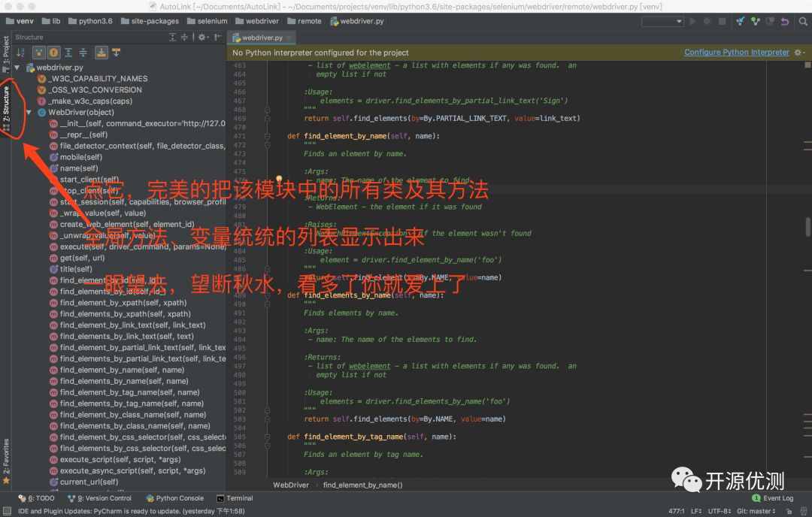Select mobile(self) in Structure tree

pos(76,157)
